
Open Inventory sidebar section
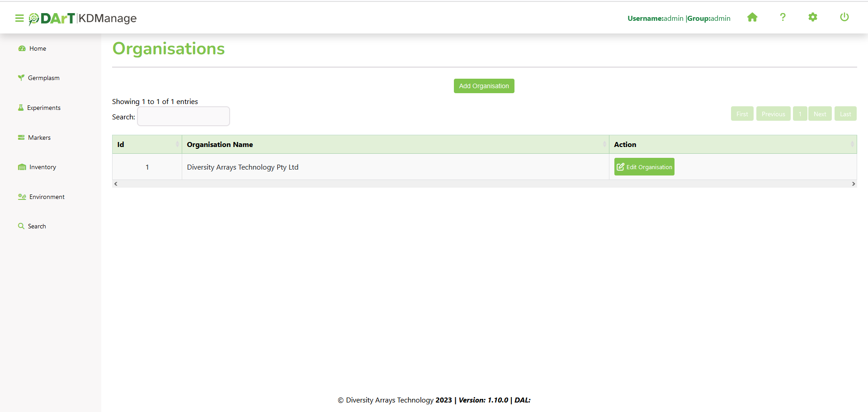pos(42,167)
